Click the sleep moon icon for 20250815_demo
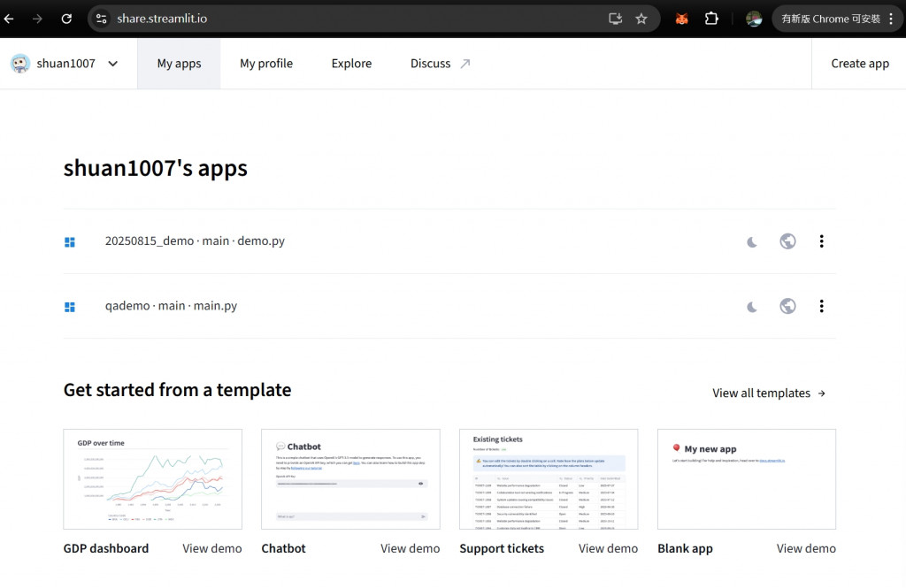This screenshot has height=588, width=906. pyautogui.click(x=752, y=242)
